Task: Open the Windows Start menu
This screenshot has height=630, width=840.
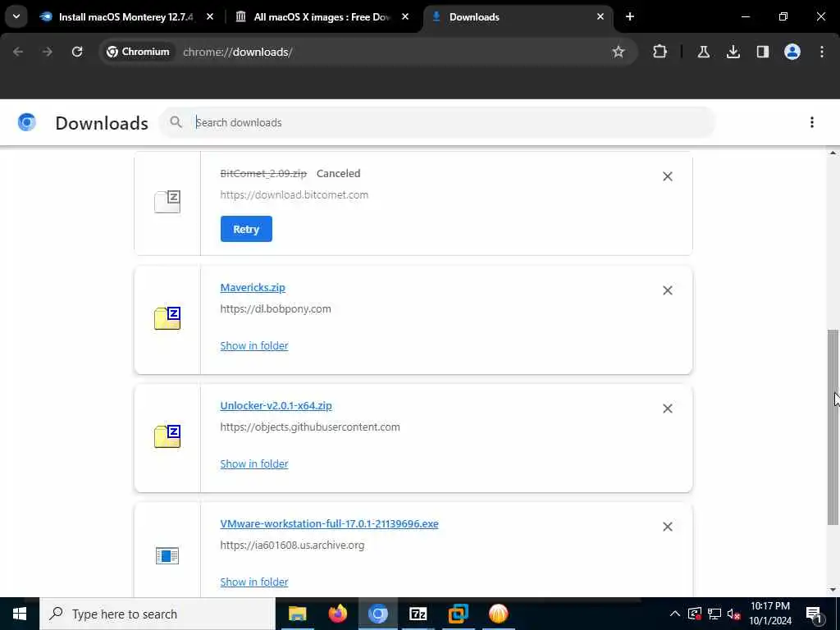Action: coord(20,614)
